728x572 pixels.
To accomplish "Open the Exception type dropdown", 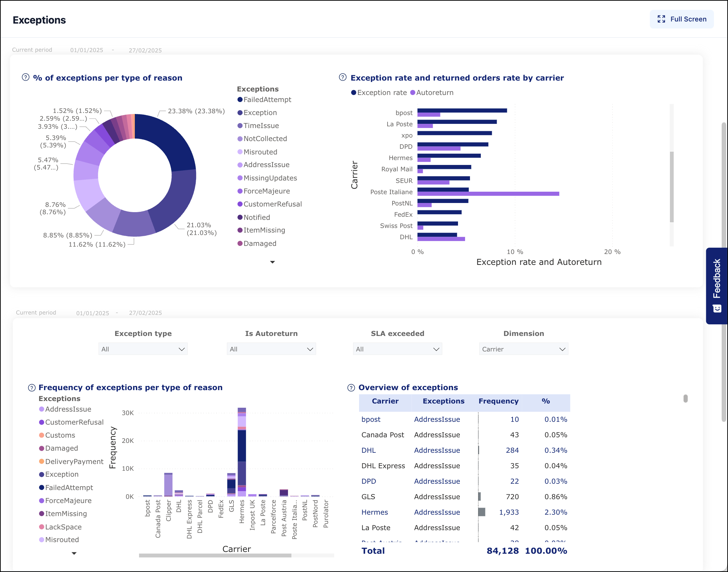I will 143,349.
